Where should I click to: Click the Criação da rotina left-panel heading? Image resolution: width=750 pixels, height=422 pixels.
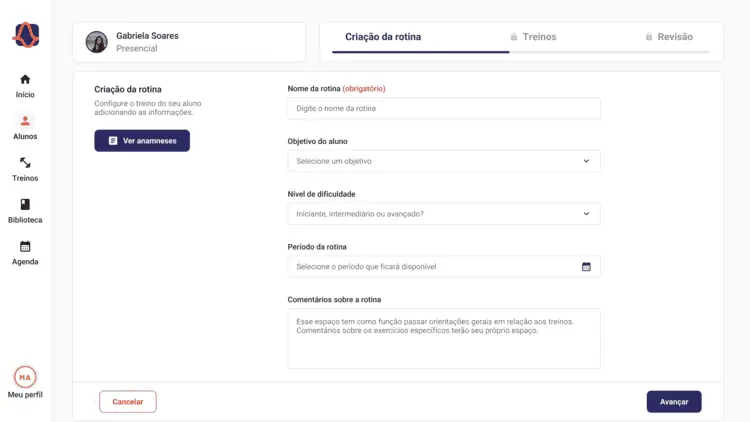coord(128,89)
